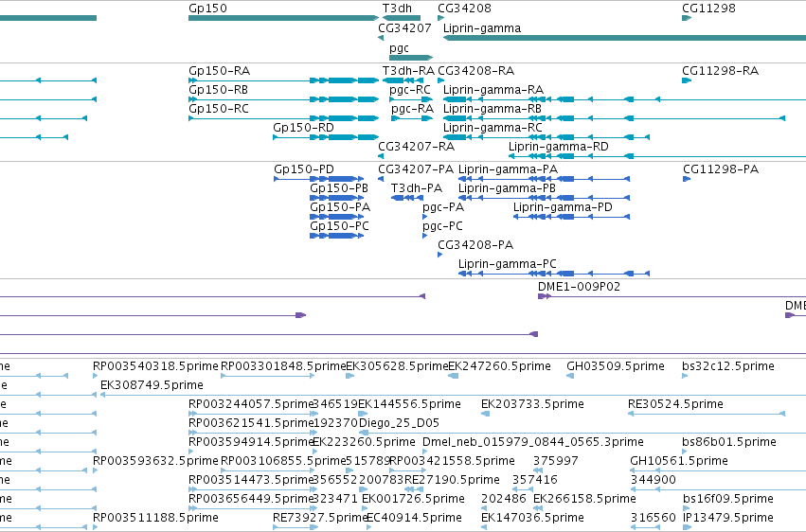Select EST EK308749.5prime

pyautogui.click(x=152, y=385)
